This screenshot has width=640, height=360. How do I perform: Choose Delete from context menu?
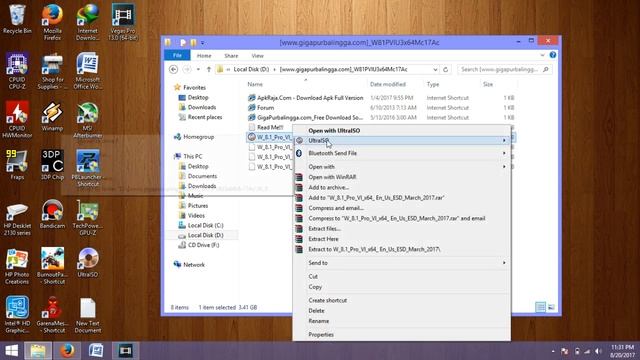pyautogui.click(x=402, y=311)
